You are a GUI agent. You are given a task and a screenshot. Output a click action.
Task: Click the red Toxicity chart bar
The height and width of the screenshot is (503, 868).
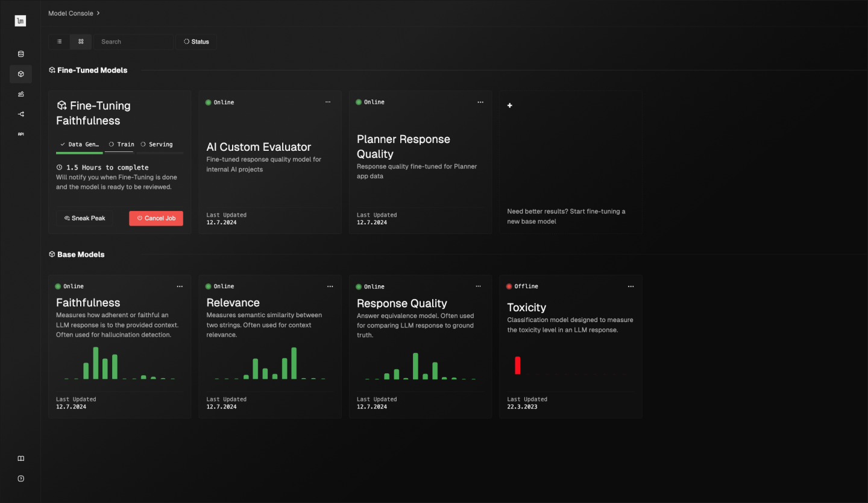(518, 365)
